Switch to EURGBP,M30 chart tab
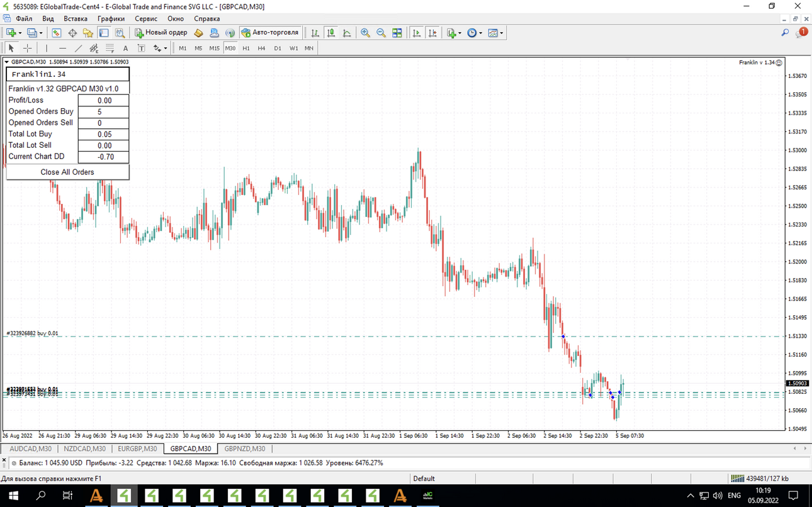Viewport: 812px width, 507px height. tap(137, 448)
